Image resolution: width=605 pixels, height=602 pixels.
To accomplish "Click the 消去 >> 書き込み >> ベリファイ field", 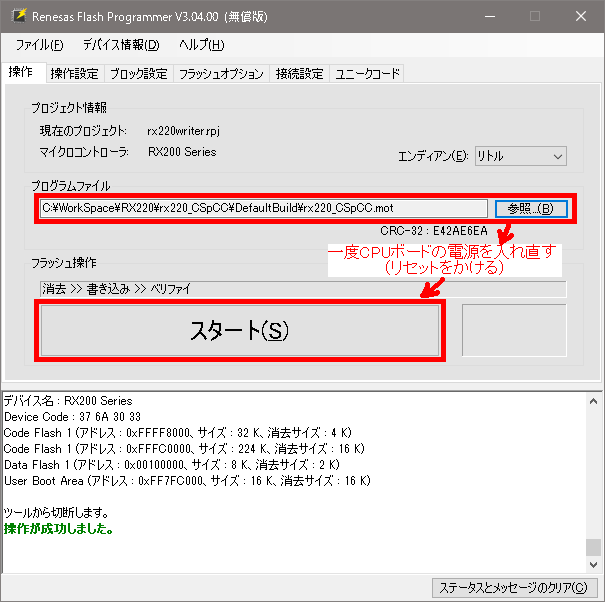I will tap(303, 289).
